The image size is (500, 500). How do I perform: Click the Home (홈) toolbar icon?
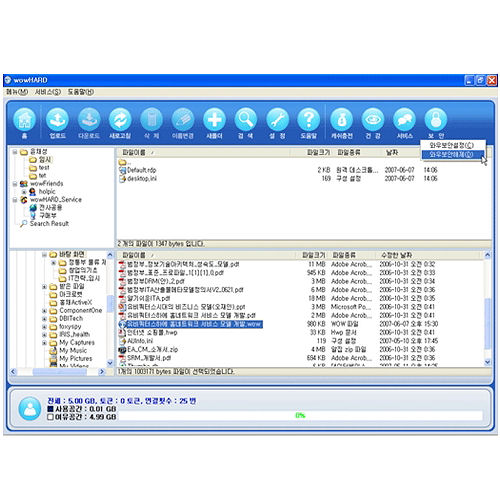pos(24,120)
